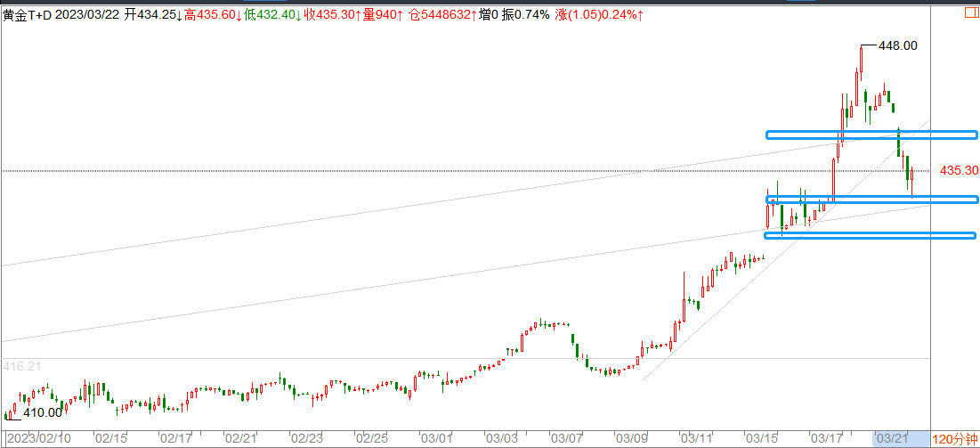Image resolution: width=980 pixels, height=448 pixels.
Task: Click the amplitude 振0.74% value
Action: (525, 14)
